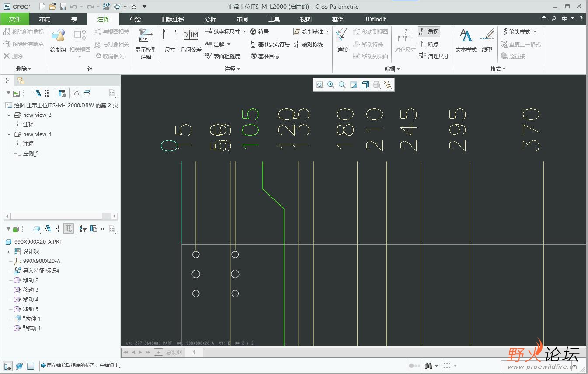Click the 连接 connect tool
The height and width of the screenshot is (374, 588).
point(343,41)
